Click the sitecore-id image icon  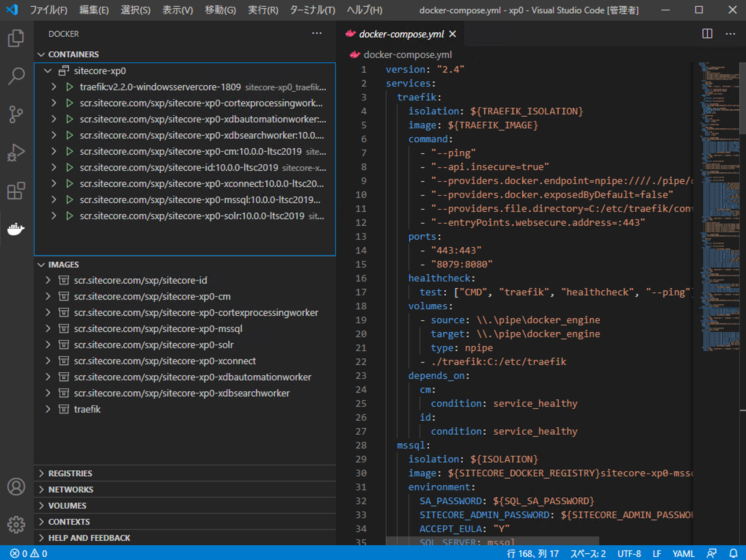coord(64,280)
